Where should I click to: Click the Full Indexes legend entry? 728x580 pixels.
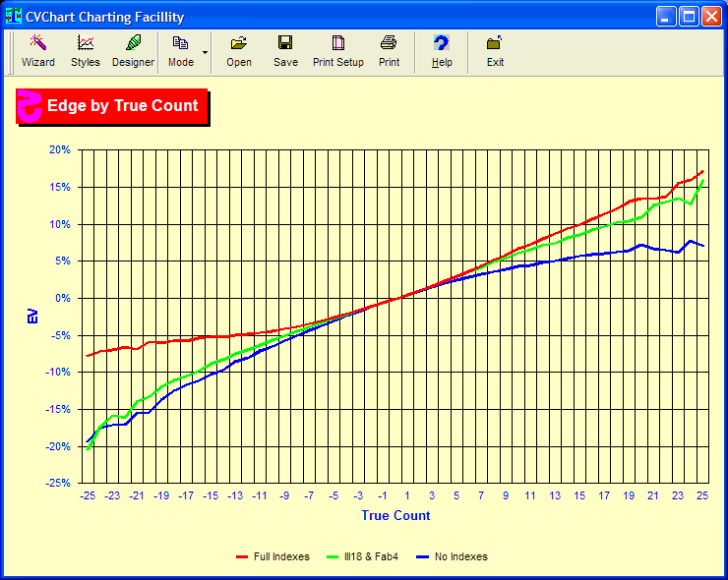pos(273,556)
